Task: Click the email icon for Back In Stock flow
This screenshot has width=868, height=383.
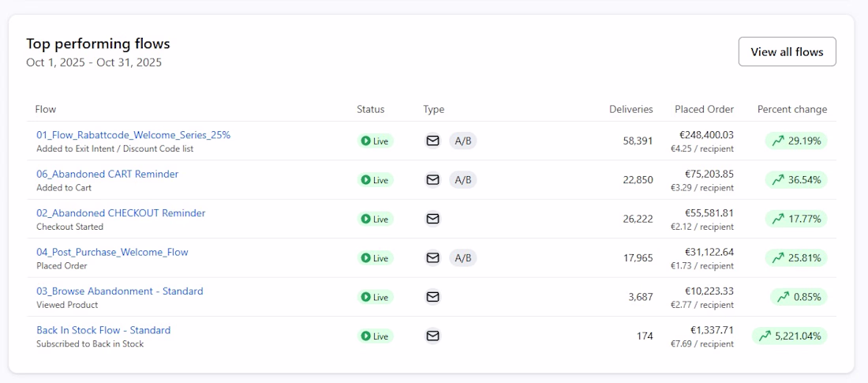Action: pyautogui.click(x=432, y=336)
